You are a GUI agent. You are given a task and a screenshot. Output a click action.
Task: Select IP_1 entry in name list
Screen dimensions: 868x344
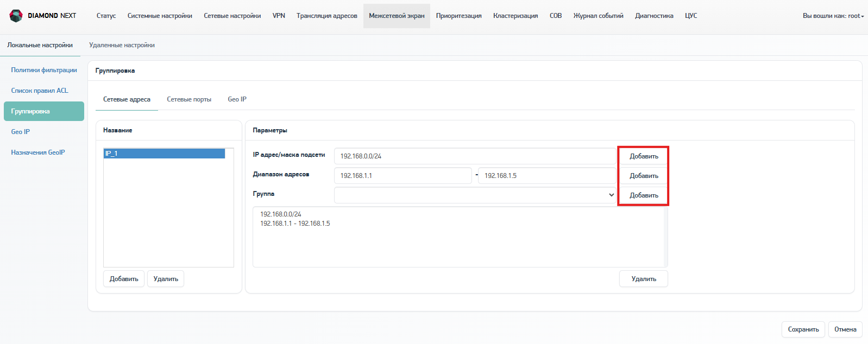tap(165, 154)
